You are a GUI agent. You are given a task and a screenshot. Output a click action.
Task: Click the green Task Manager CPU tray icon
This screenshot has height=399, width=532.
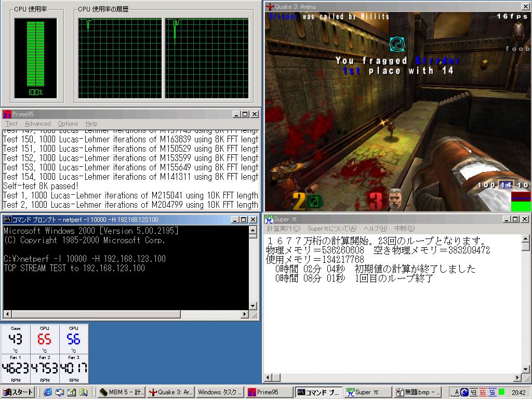501,393
